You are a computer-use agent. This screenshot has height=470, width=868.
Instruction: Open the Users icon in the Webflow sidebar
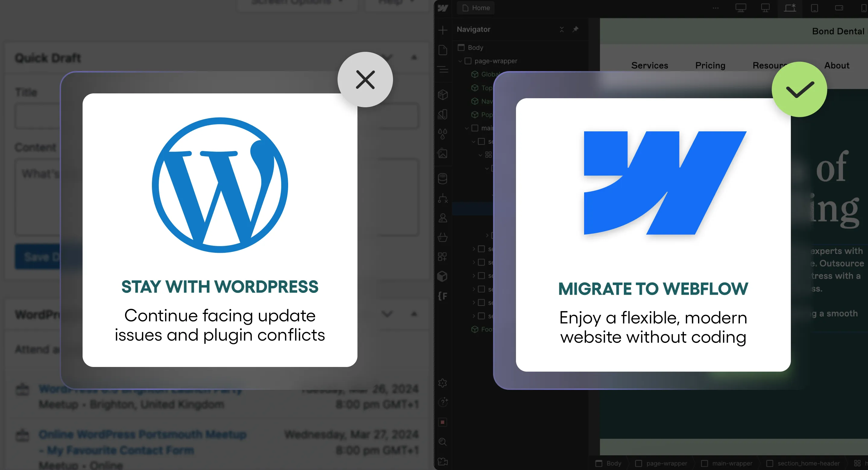tap(443, 218)
